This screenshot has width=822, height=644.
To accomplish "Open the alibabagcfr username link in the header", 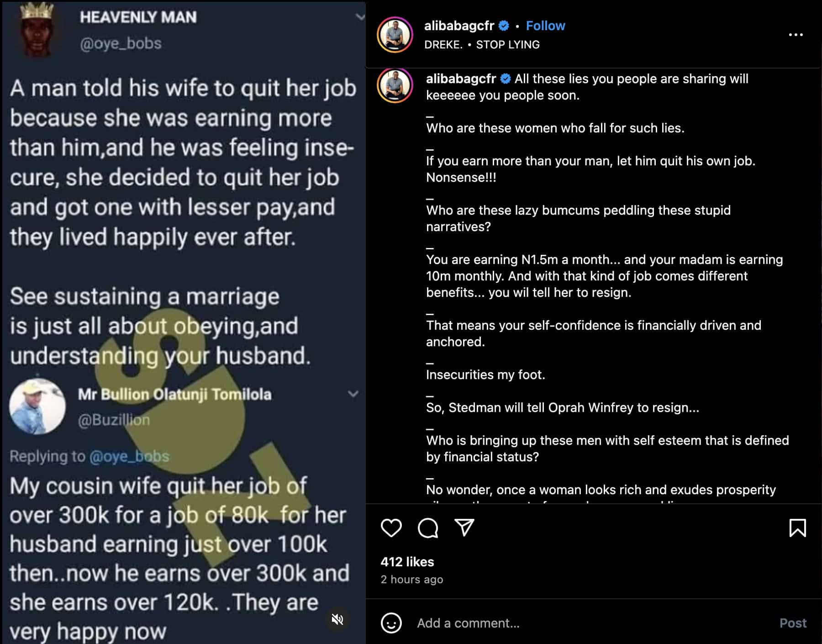I will tap(459, 26).
